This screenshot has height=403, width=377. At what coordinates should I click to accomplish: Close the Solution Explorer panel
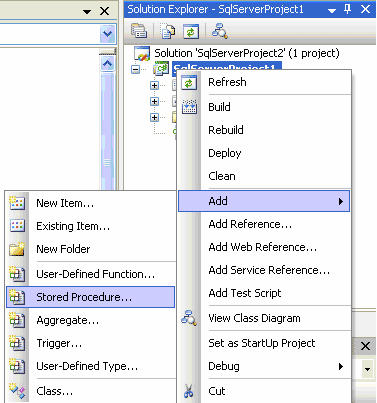[x=366, y=9]
